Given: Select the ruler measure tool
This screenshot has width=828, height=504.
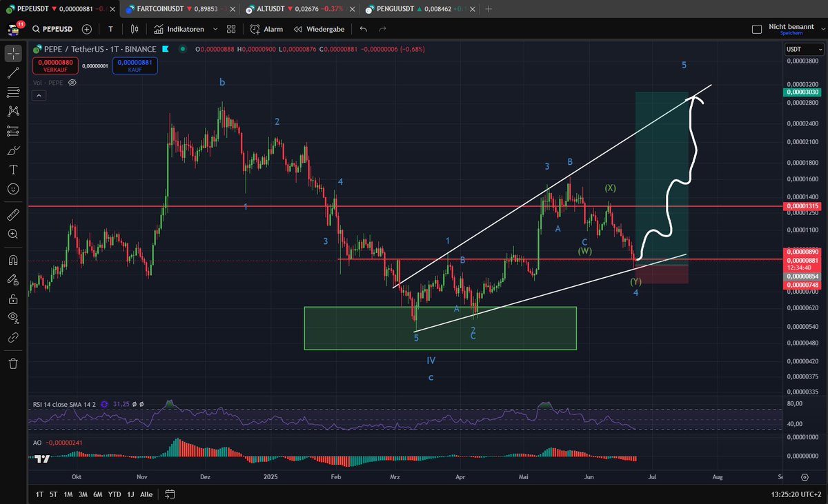Looking at the screenshot, I should pyautogui.click(x=13, y=215).
